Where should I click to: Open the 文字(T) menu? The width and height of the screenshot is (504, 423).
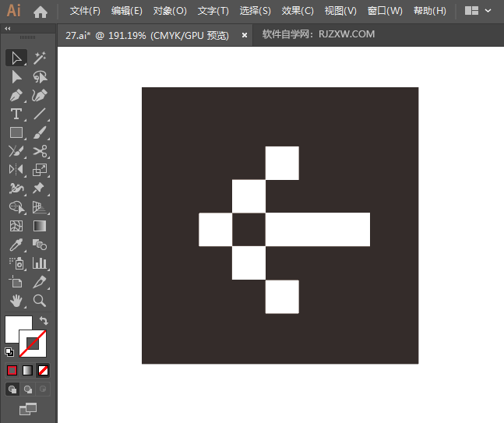tap(213, 11)
